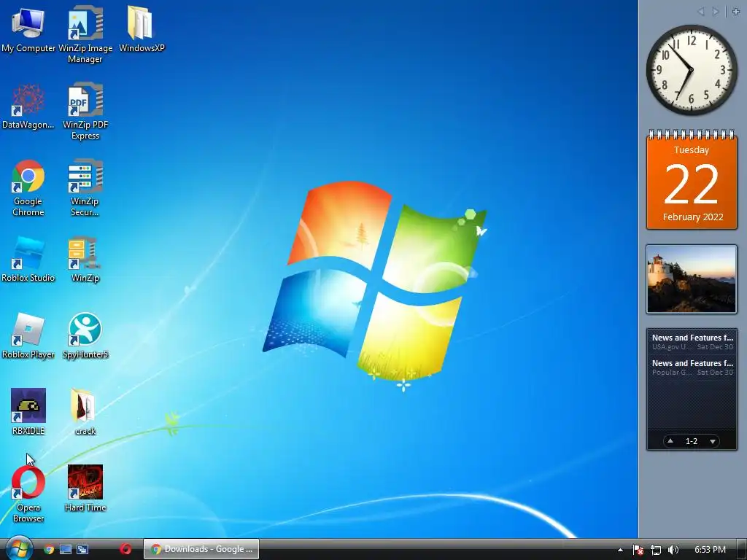Select the WindowsXP folder
Viewport: 747px width, 560px height.
pyautogui.click(x=142, y=29)
